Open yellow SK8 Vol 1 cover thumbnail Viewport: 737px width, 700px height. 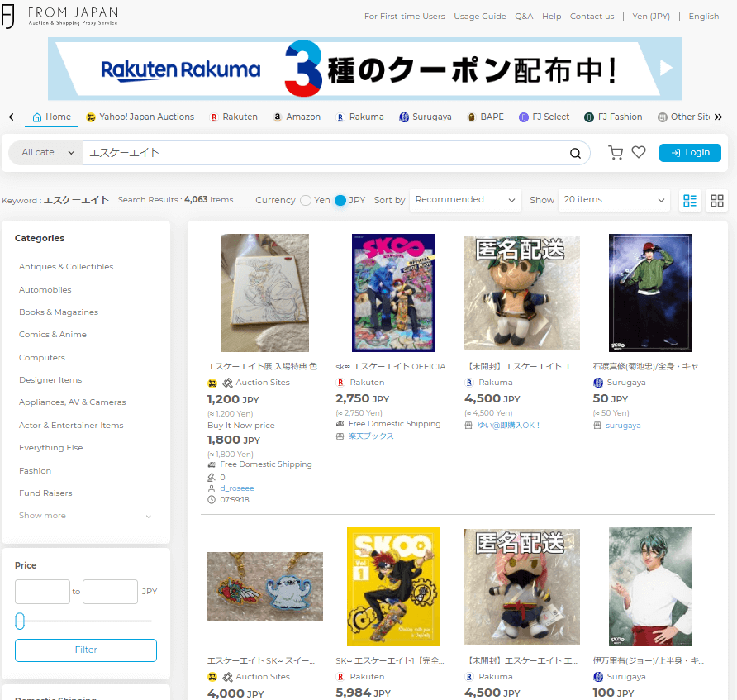[x=393, y=587]
